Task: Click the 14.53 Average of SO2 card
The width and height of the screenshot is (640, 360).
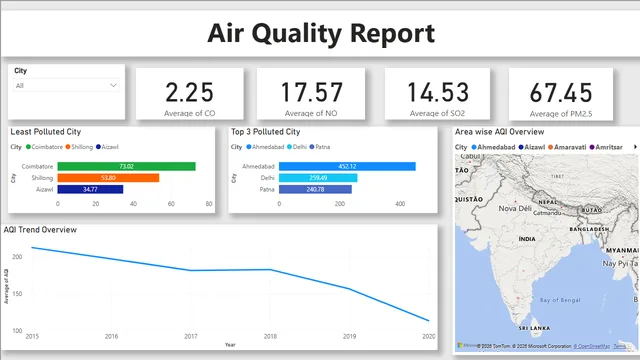Action: coord(437,94)
